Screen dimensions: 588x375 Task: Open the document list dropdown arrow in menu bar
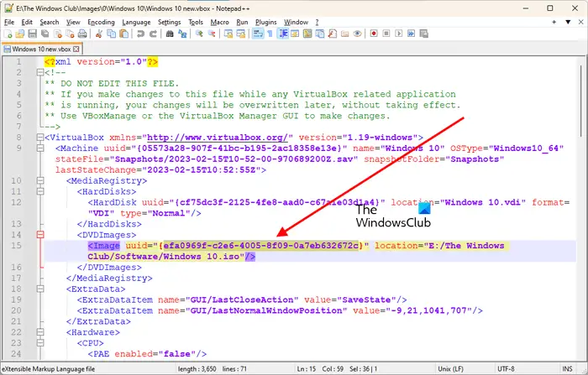pos(568,22)
